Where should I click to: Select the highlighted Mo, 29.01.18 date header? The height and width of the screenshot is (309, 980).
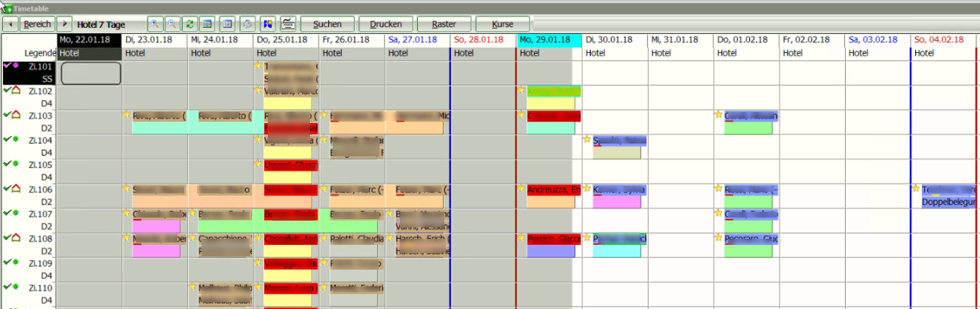[548, 40]
